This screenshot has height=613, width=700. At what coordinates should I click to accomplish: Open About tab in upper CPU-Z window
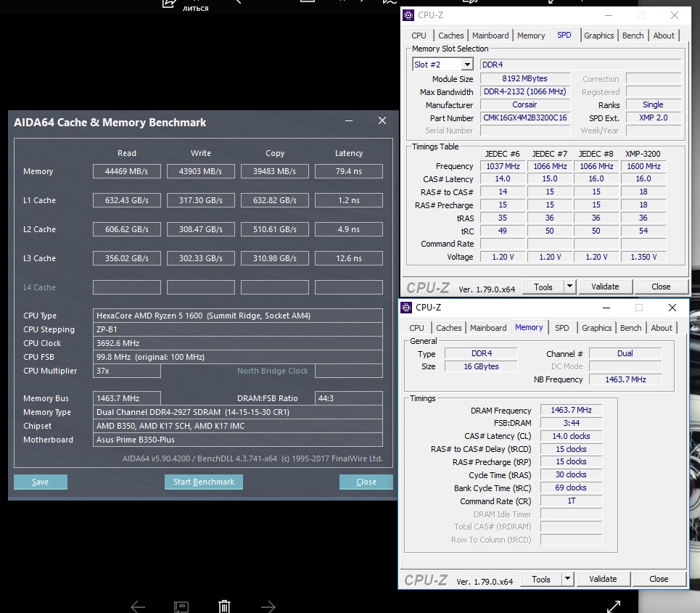tap(664, 36)
